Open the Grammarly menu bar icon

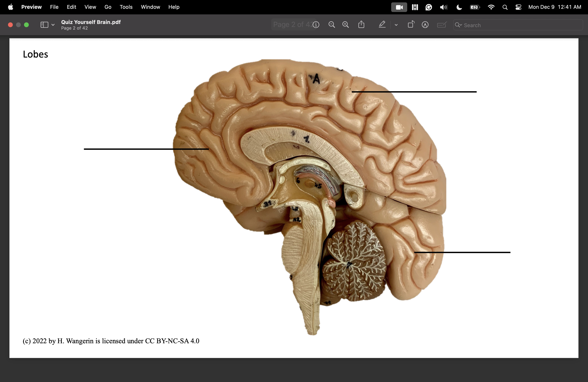[x=429, y=7]
